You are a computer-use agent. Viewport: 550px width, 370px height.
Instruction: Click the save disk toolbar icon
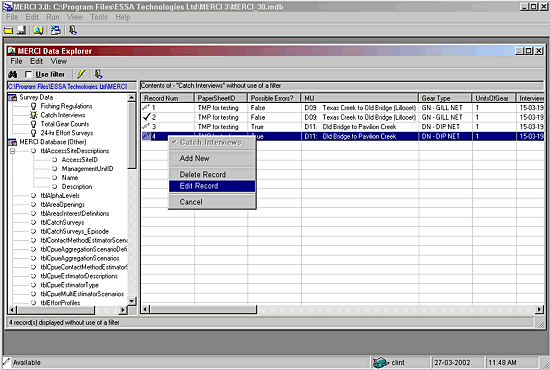coord(21,31)
